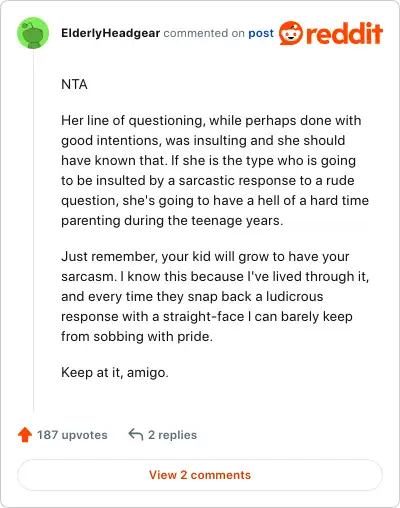Click the paragraph starting "Just remember, your kid"
The image size is (400, 508).
(215, 296)
